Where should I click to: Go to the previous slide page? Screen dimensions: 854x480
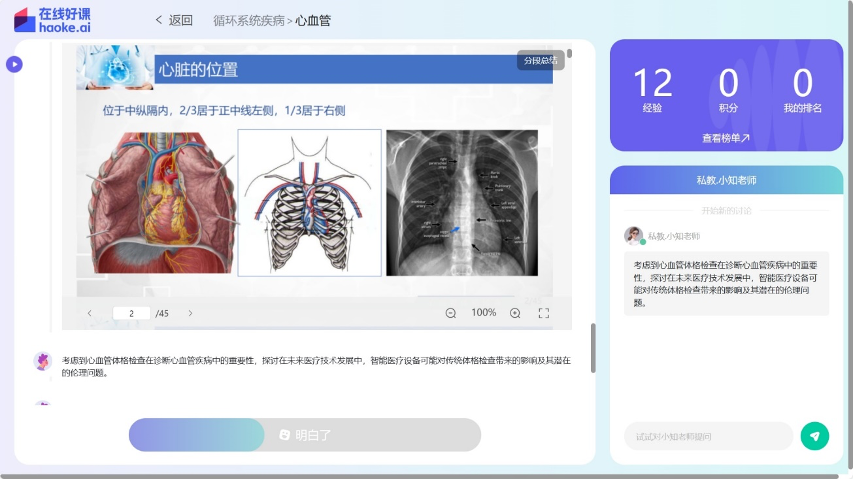click(x=89, y=313)
